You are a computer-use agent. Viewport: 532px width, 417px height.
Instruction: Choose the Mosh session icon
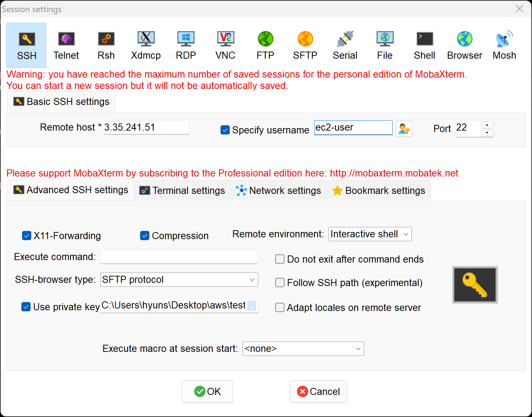[504, 45]
